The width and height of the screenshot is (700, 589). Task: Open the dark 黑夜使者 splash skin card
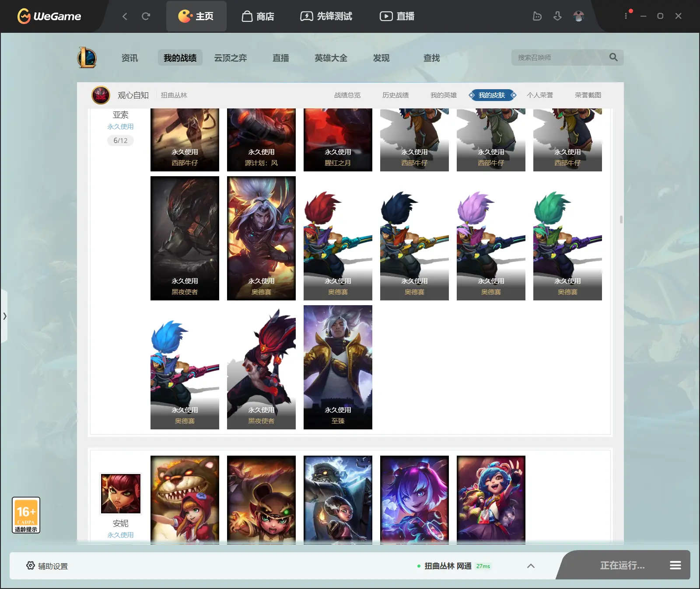point(185,238)
